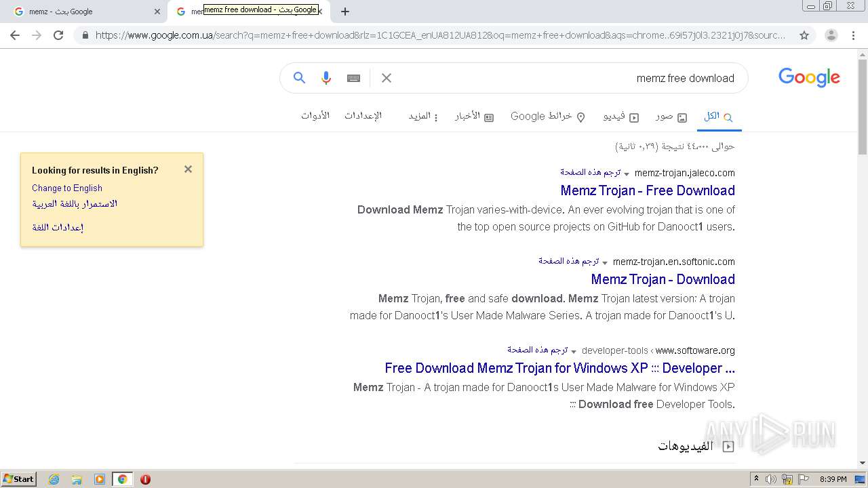Open the 'الأخبار' news tab
Image resolution: width=868 pixels, height=488 pixels.
click(x=474, y=117)
